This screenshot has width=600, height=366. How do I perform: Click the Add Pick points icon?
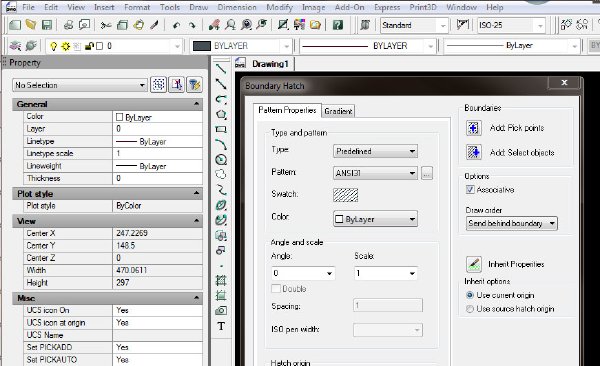473,128
